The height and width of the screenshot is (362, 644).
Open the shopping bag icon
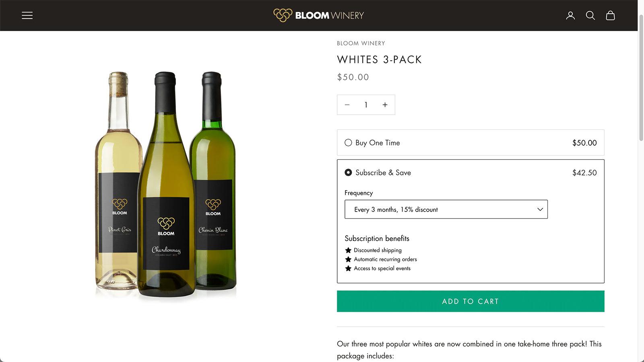pos(610,15)
